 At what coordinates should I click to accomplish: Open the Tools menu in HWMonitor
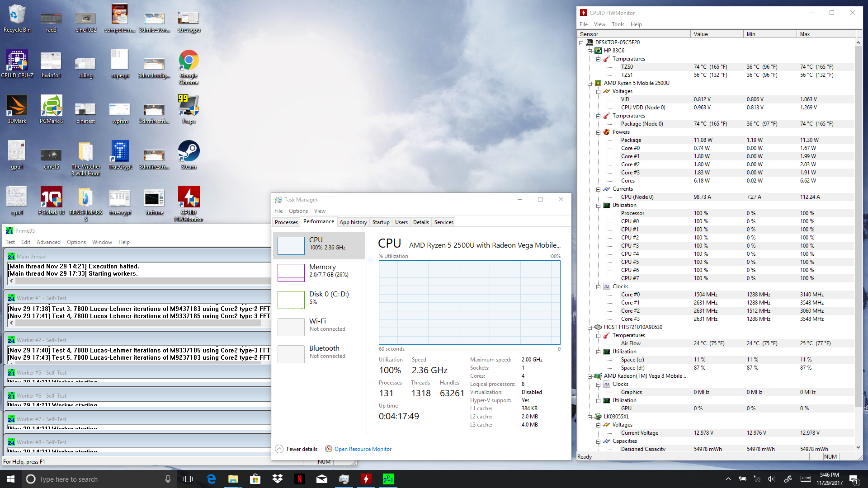618,24
